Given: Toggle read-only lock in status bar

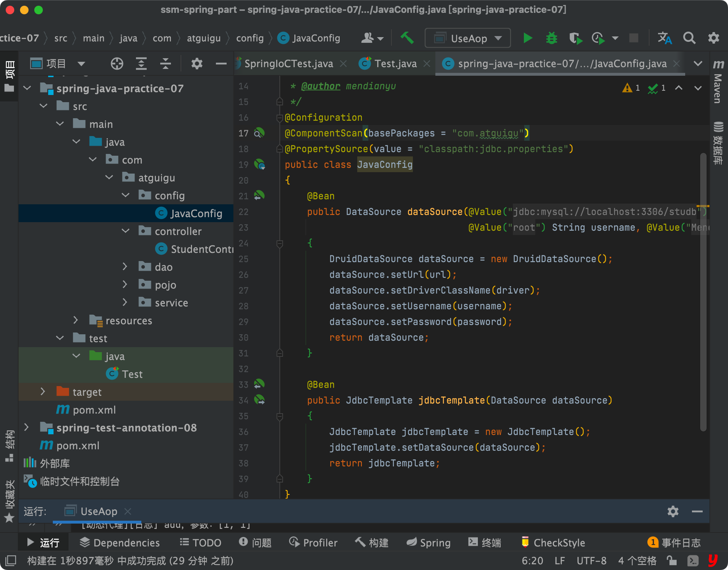Looking at the screenshot, I should pyautogui.click(x=672, y=560).
